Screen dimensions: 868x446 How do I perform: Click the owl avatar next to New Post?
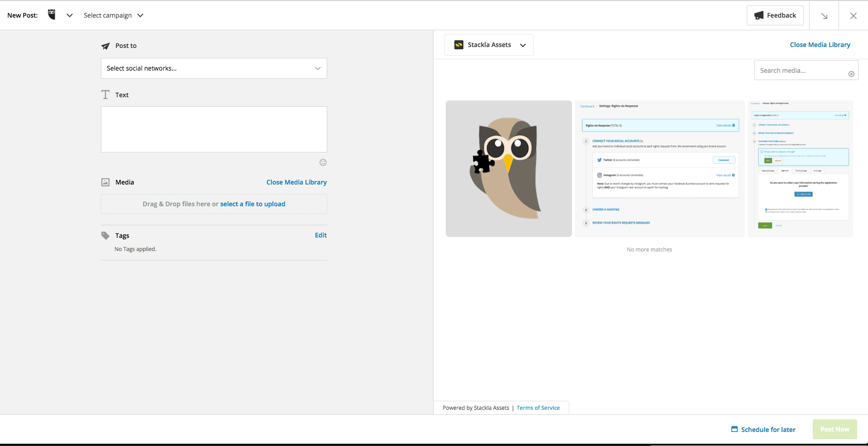point(52,14)
